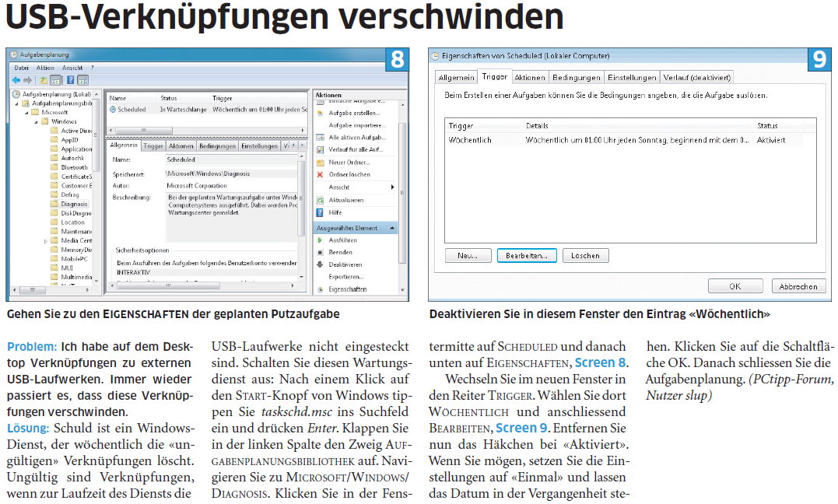Switch to Bedingungen tab in Aufgabenplanung details pane
The width and height of the screenshot is (838, 504).
pos(218,146)
